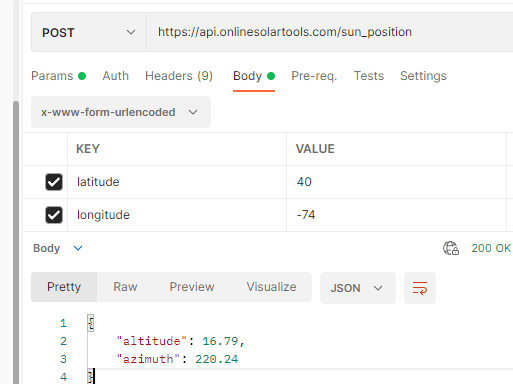Viewport: 513px width, 384px height.
Task: Open the Headers (9) tab
Action: [179, 76]
